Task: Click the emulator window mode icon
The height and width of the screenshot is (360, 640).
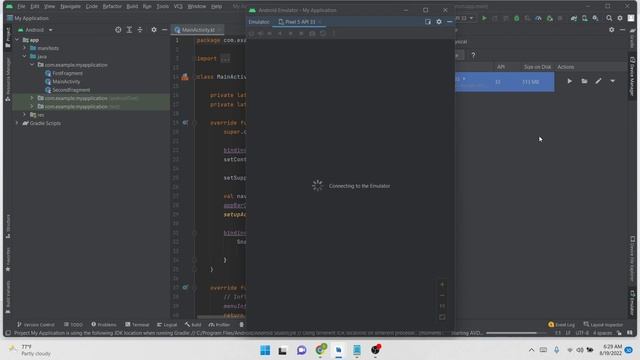Action: (428, 22)
